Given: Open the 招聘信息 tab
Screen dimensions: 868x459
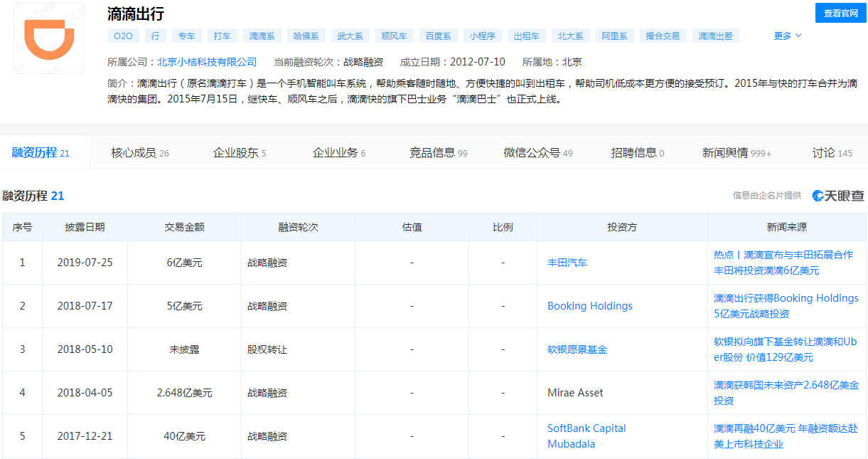Looking at the screenshot, I should coord(638,152).
